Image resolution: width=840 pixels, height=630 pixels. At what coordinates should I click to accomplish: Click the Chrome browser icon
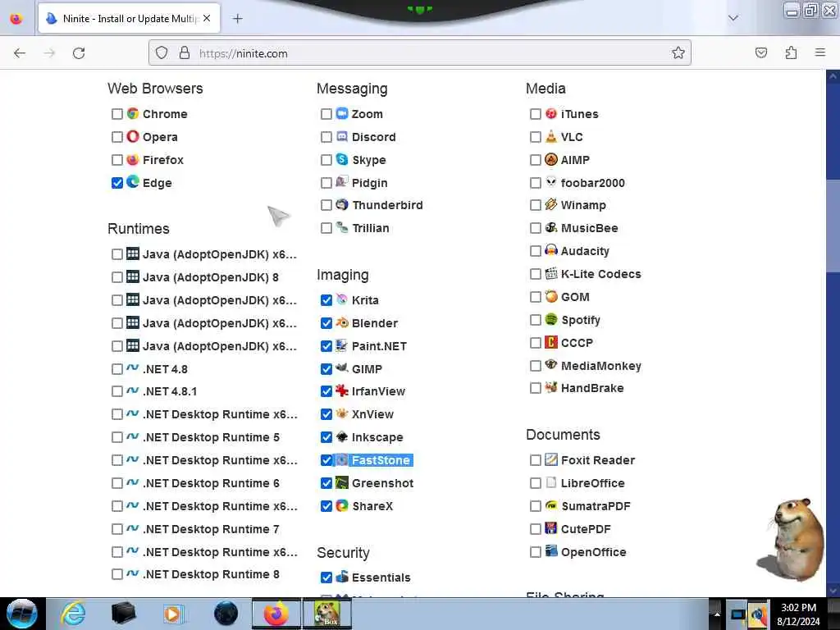click(133, 113)
